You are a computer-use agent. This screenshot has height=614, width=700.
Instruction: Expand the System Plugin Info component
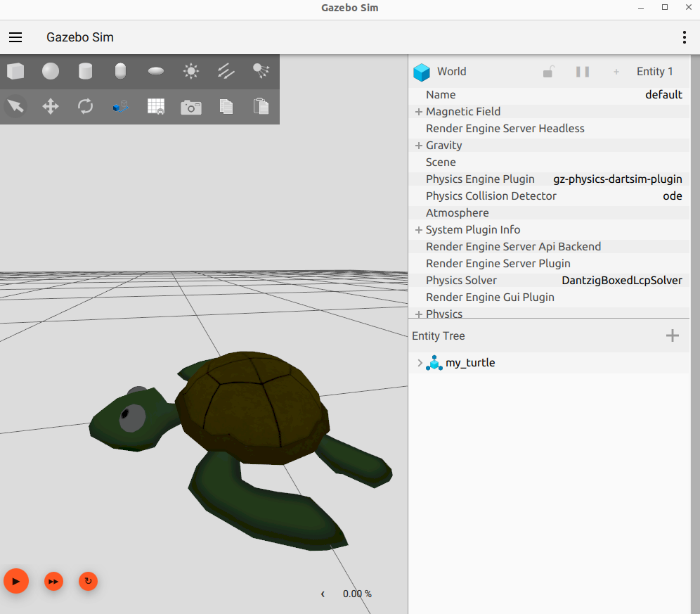pos(419,230)
